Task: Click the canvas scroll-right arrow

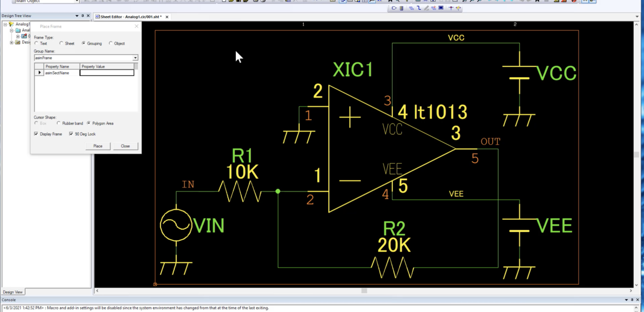Action: (x=631, y=291)
